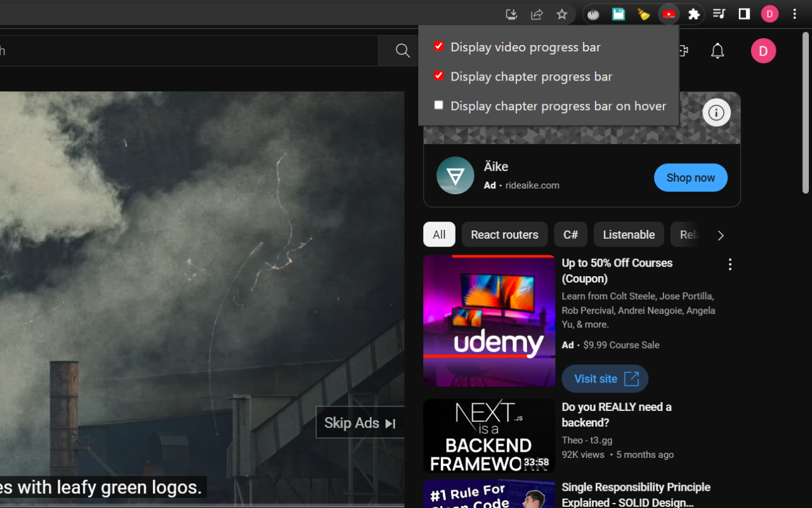The width and height of the screenshot is (812, 508).
Task: Open Single Responsibility Principle video title
Action: coord(636,495)
